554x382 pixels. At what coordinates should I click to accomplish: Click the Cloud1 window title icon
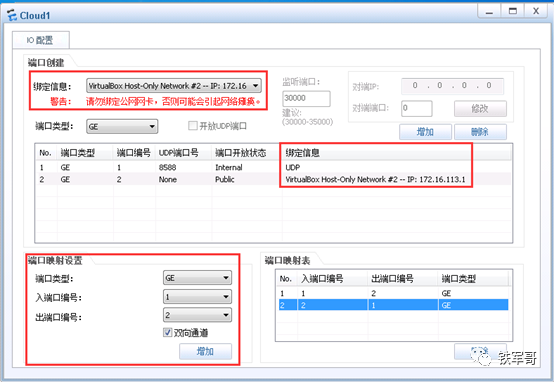[x=12, y=15]
